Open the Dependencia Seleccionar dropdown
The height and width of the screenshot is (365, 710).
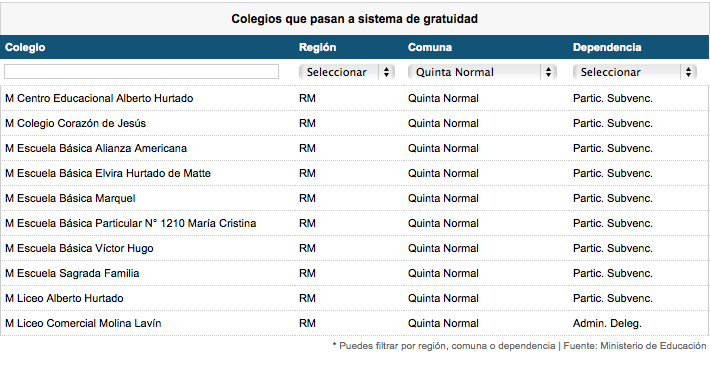634,72
